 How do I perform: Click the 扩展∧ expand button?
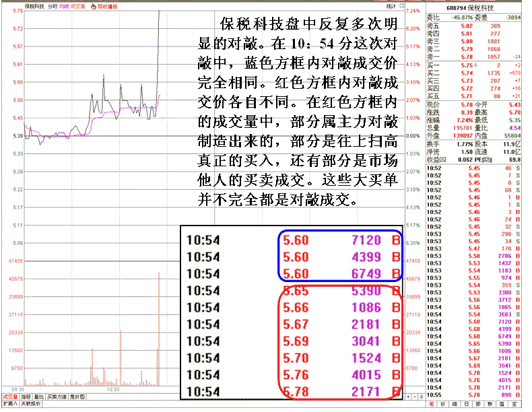click(10, 404)
